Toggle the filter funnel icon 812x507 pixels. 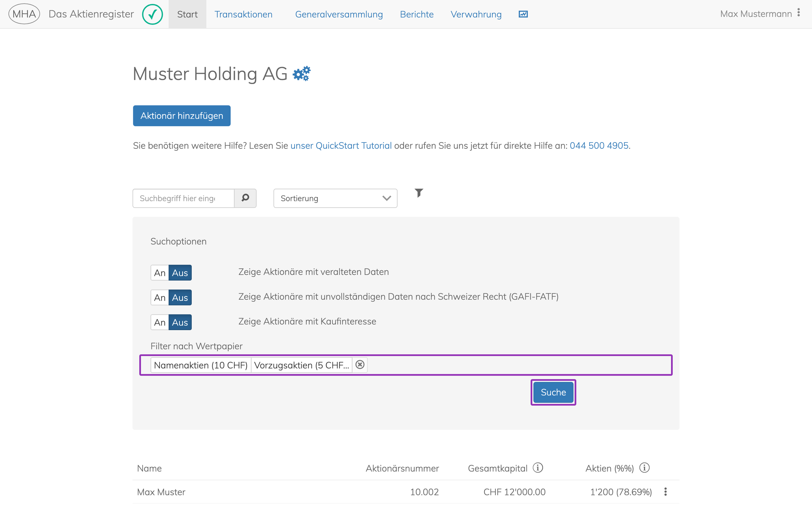419,193
